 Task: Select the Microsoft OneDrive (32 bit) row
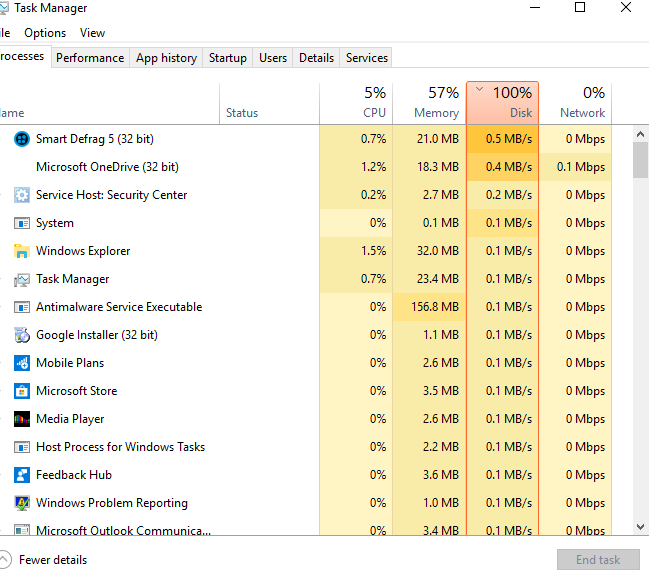pos(305,167)
